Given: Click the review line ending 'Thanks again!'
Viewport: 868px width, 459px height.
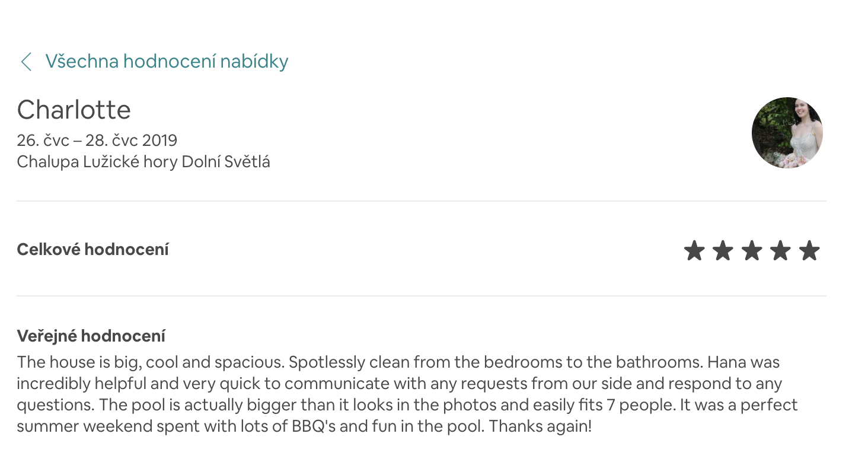Looking at the screenshot, I should click(x=304, y=426).
